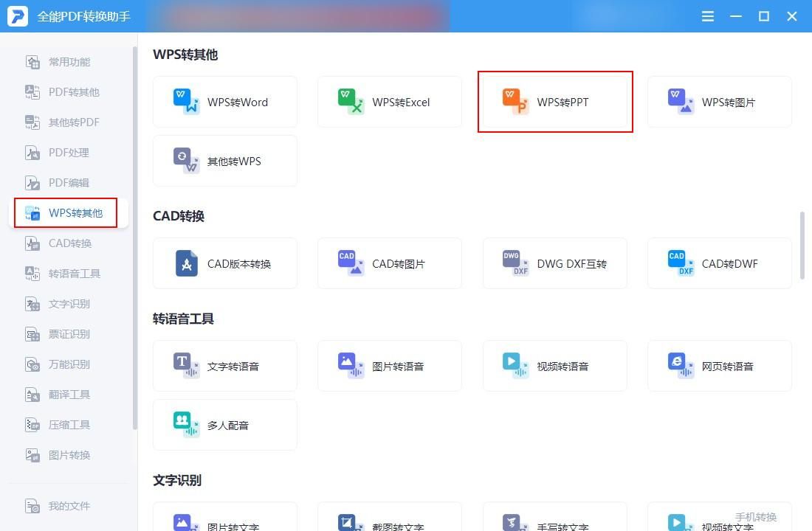Select the 多人配音 voice tool
The height and width of the screenshot is (531, 812).
(x=224, y=425)
